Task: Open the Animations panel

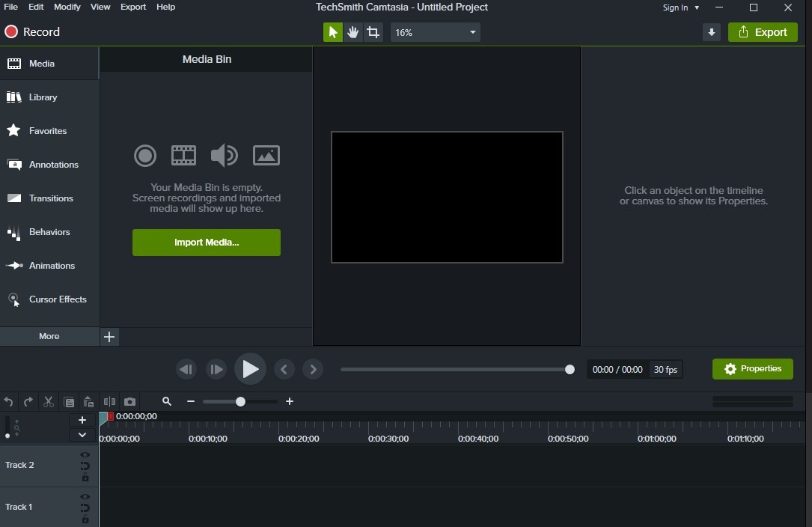Action: coord(49,265)
